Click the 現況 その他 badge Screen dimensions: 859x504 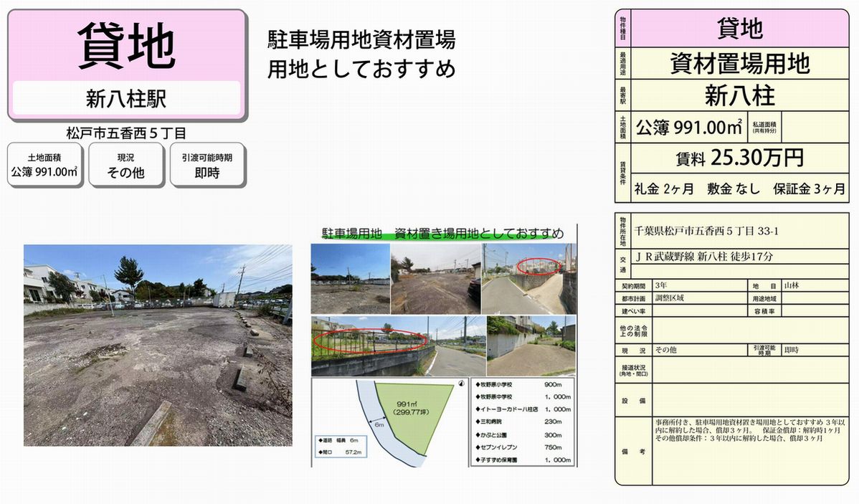coord(125,165)
